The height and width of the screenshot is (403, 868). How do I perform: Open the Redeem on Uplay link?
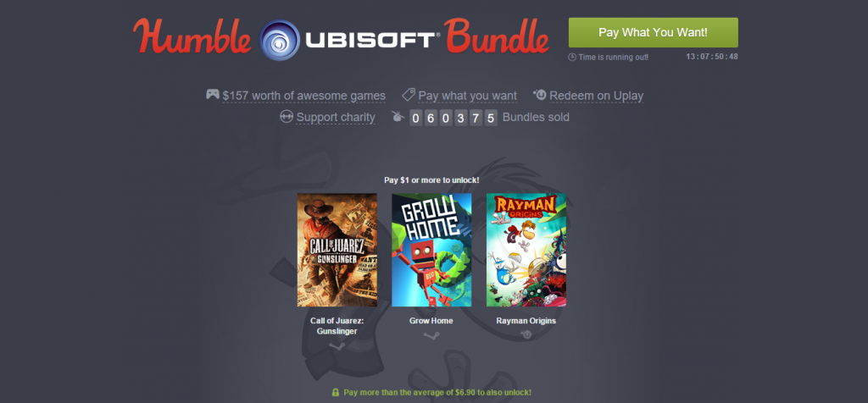596,96
